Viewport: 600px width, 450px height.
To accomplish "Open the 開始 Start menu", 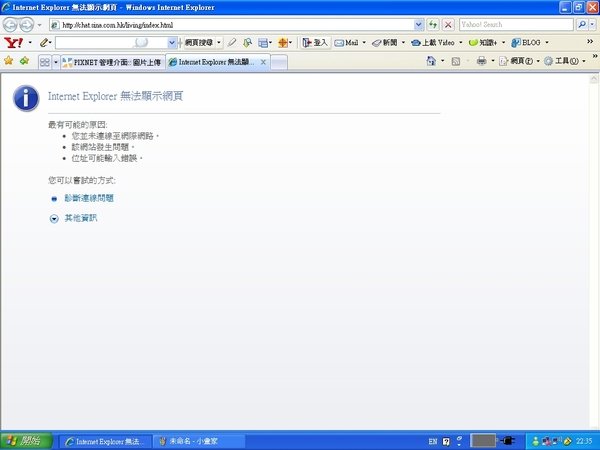I will click(x=26, y=441).
